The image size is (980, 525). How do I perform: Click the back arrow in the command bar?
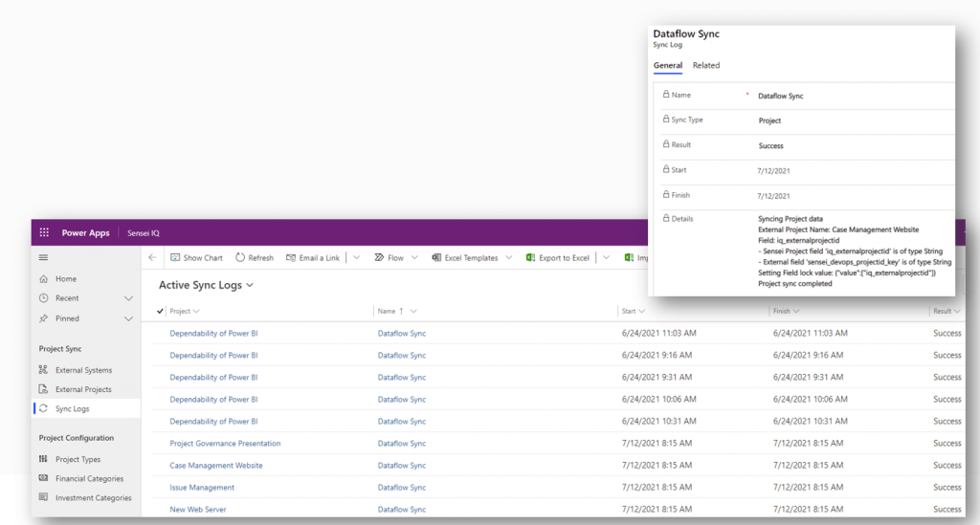click(x=152, y=257)
